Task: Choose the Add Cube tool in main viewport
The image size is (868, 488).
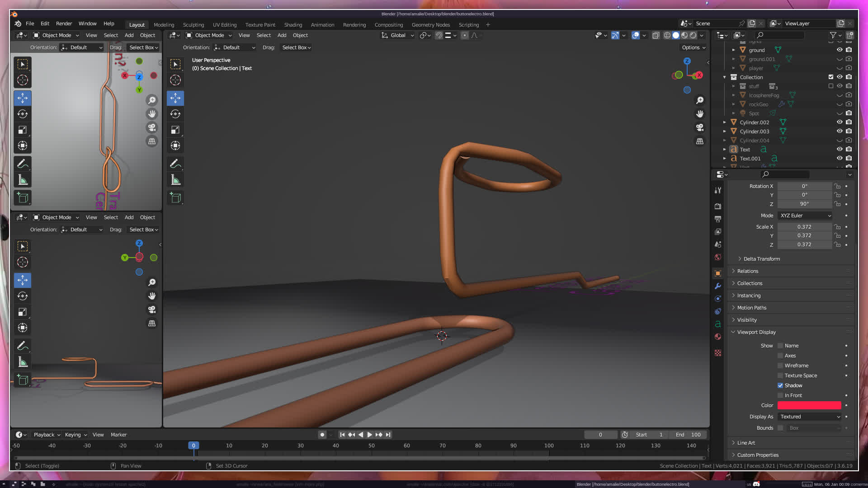Action: [175, 197]
